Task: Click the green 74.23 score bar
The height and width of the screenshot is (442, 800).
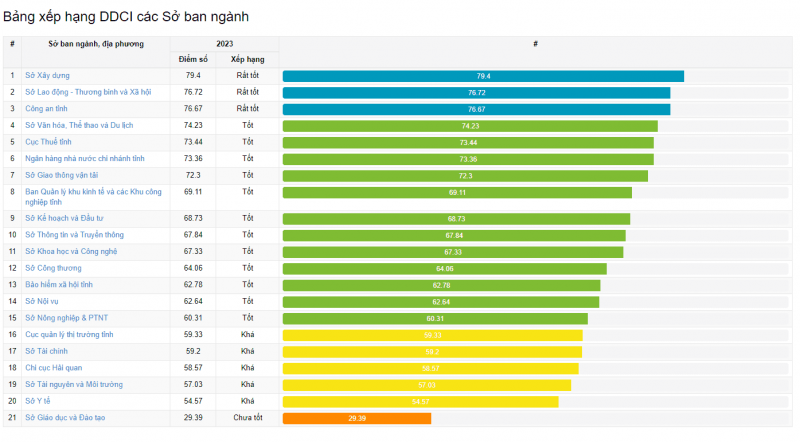Action: coord(470,126)
